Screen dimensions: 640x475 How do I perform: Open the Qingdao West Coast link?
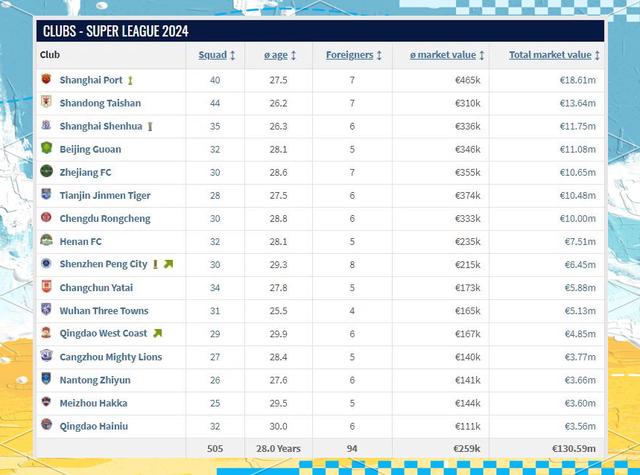(103, 333)
